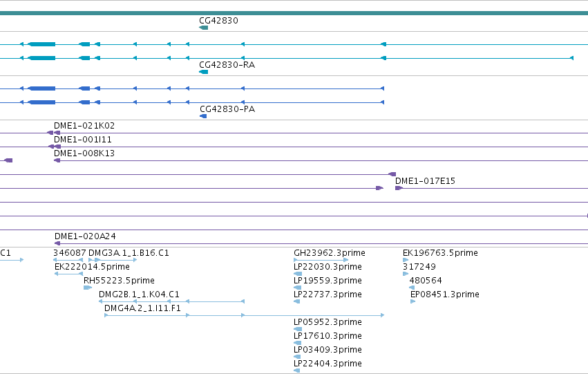
Task: Select the LP19559.3prime arrow glyph
Action: pos(298,288)
